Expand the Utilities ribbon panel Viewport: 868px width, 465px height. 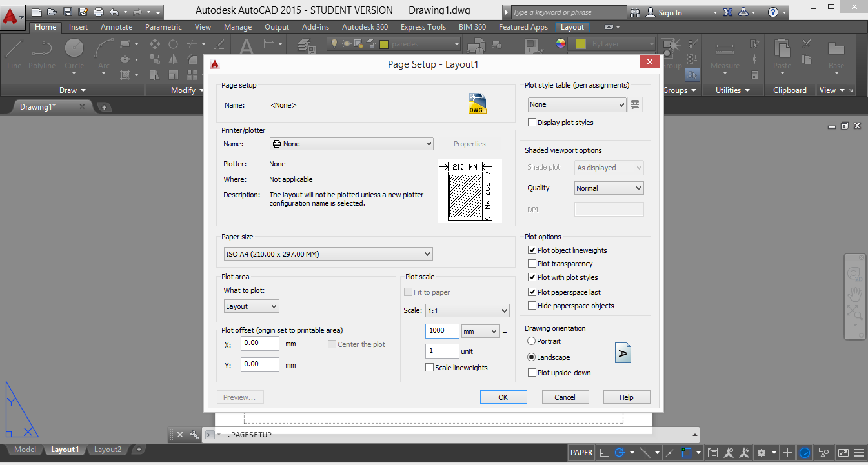click(732, 90)
